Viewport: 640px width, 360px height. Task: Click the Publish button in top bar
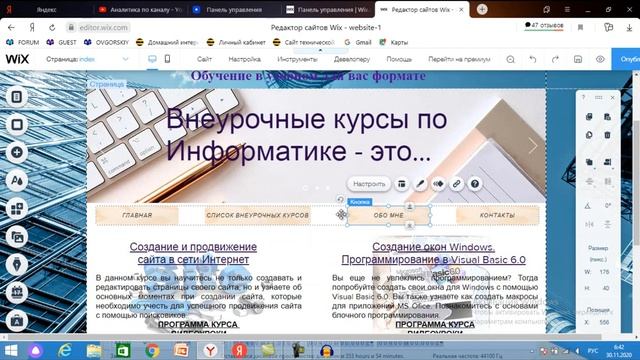tap(626, 59)
